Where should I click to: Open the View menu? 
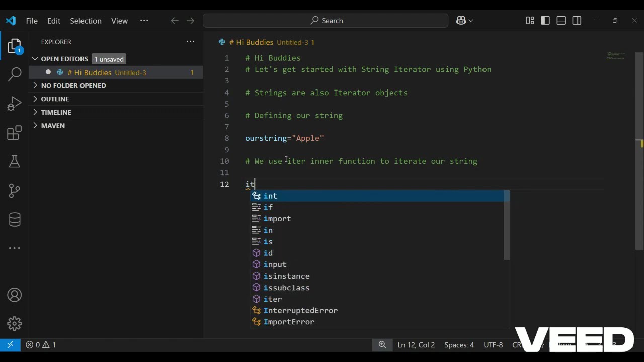point(119,21)
